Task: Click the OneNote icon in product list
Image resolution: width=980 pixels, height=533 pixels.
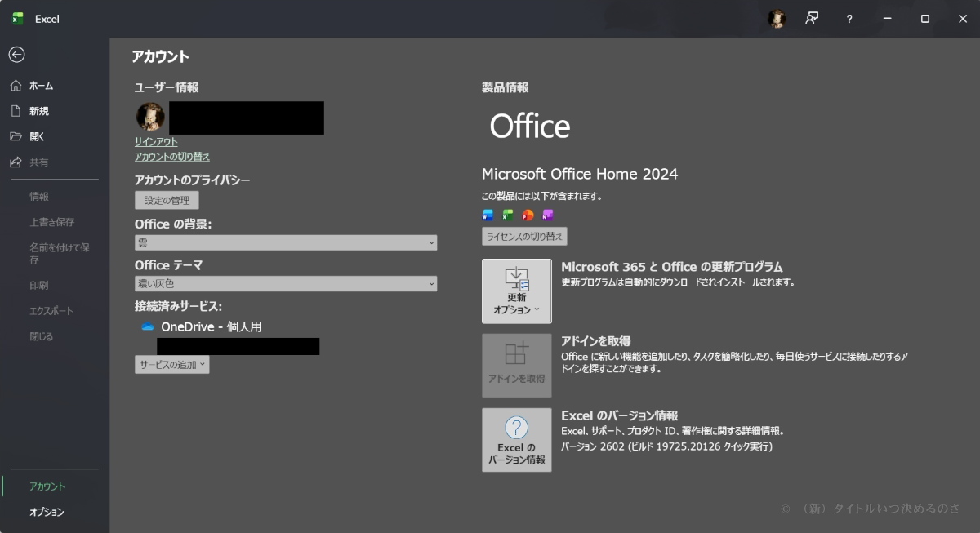Action: 547,215
